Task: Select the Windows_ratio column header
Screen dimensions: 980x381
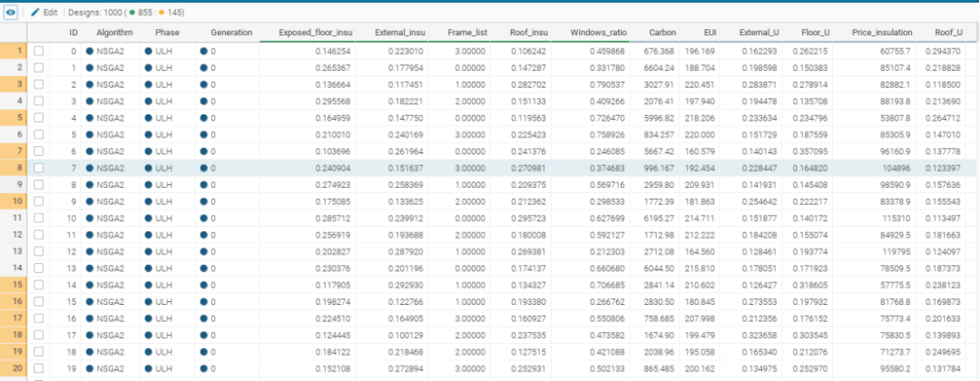Action: pos(598,33)
